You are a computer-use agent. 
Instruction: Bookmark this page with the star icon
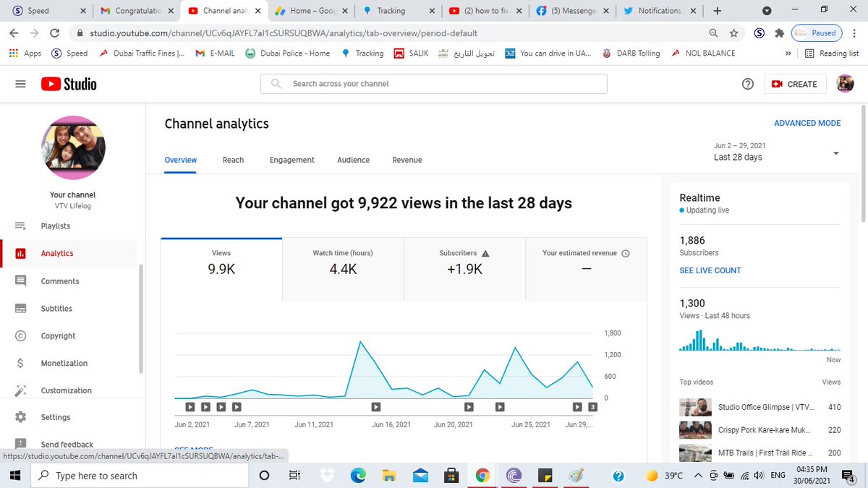pos(733,33)
